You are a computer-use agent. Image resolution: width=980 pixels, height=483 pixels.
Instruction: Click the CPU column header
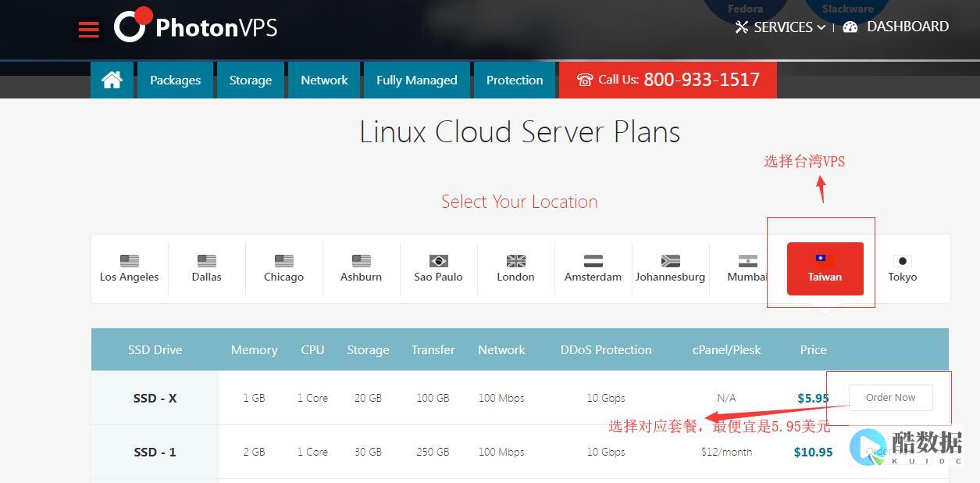coord(312,350)
